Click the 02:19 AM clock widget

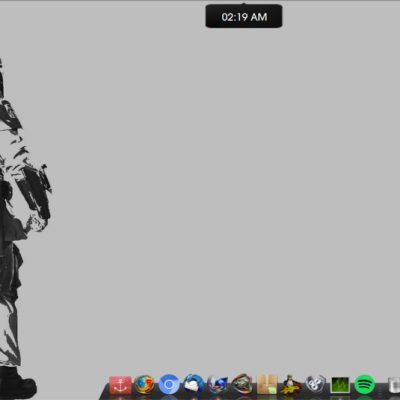(244, 17)
